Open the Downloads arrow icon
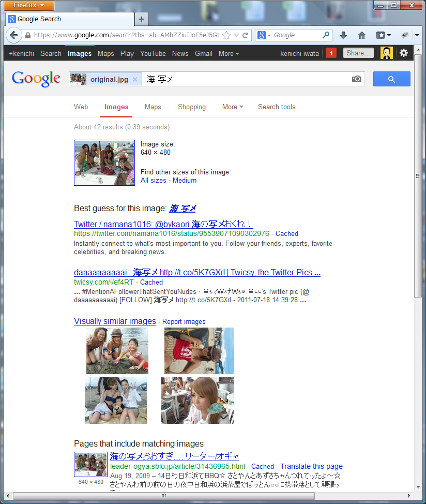The image size is (426, 504). [x=343, y=35]
